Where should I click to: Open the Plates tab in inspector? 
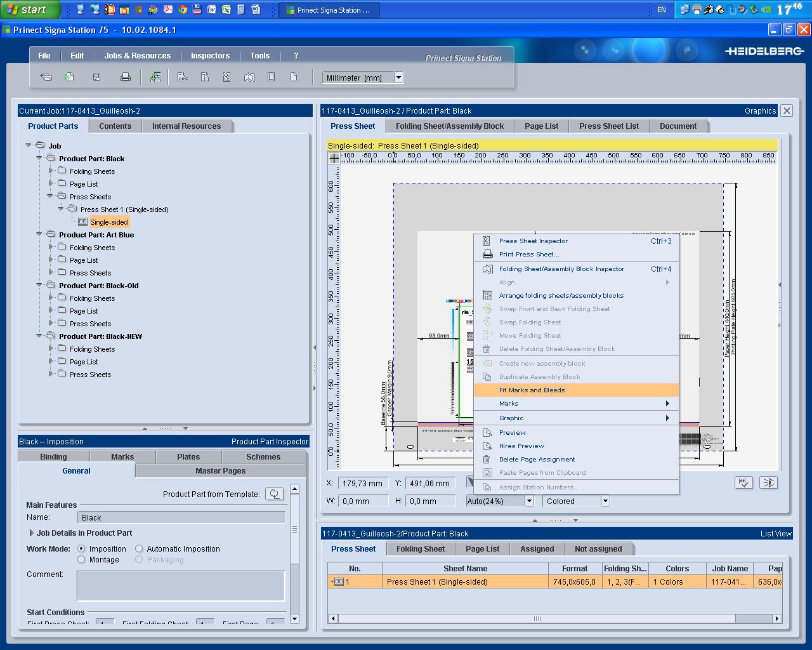188,456
